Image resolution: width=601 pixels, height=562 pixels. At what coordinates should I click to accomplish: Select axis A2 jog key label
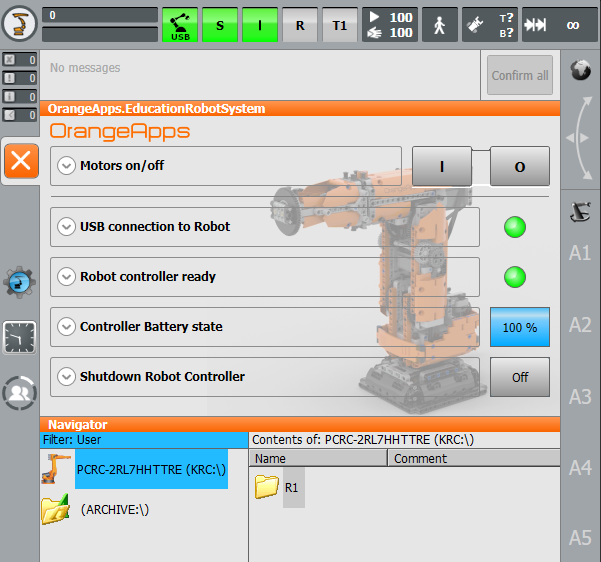coord(580,325)
